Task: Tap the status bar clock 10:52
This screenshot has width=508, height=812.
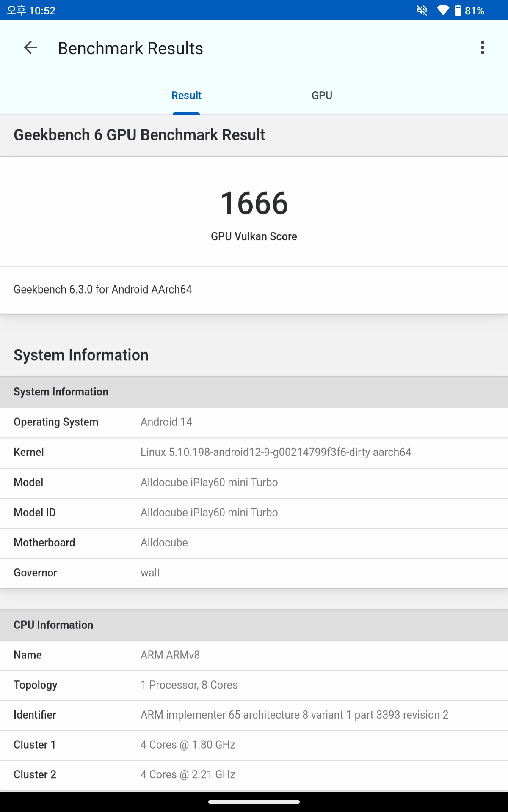Action: pos(42,11)
